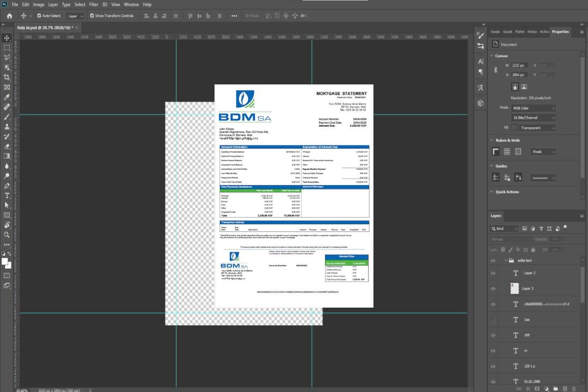Viewport: 588px width, 392px height.
Task: Click the foreground color swatch
Action: point(5,262)
